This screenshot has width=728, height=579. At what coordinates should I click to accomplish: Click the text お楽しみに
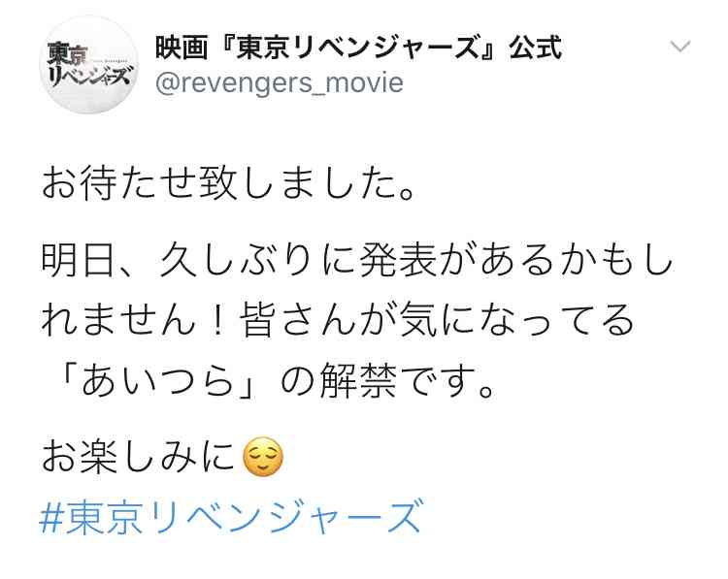138,457
